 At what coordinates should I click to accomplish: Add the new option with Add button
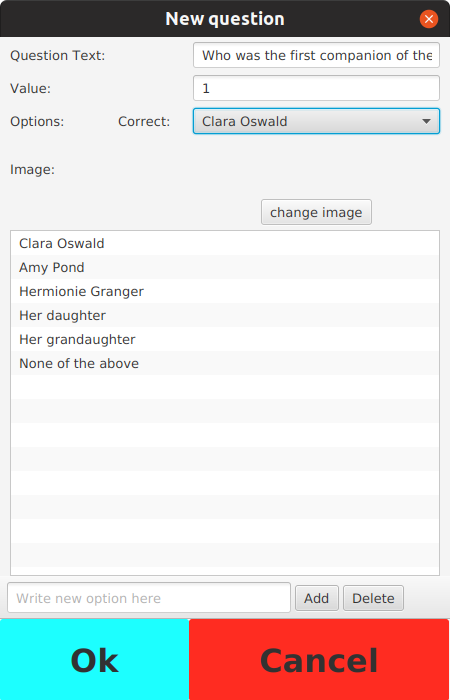(317, 598)
